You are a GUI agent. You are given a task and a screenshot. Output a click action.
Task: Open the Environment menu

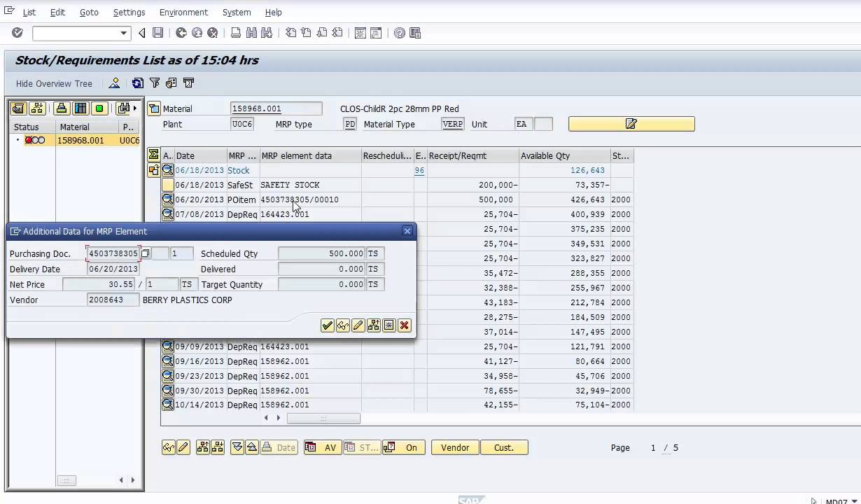pyautogui.click(x=183, y=12)
